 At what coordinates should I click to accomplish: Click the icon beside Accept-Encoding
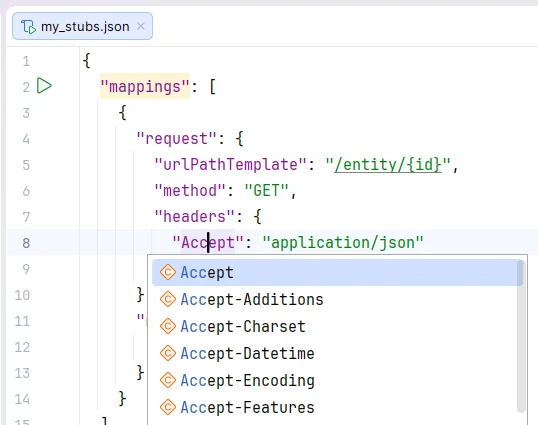(168, 380)
